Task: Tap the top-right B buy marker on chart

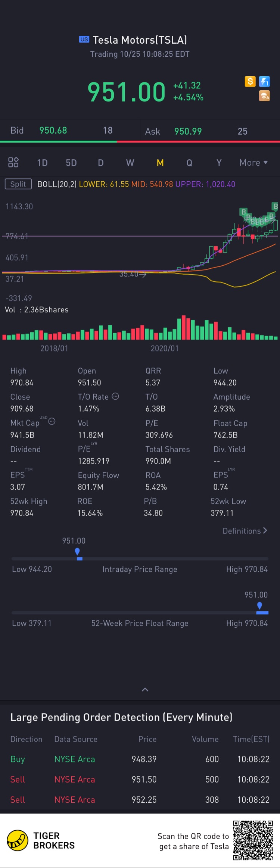Action: [x=275, y=206]
